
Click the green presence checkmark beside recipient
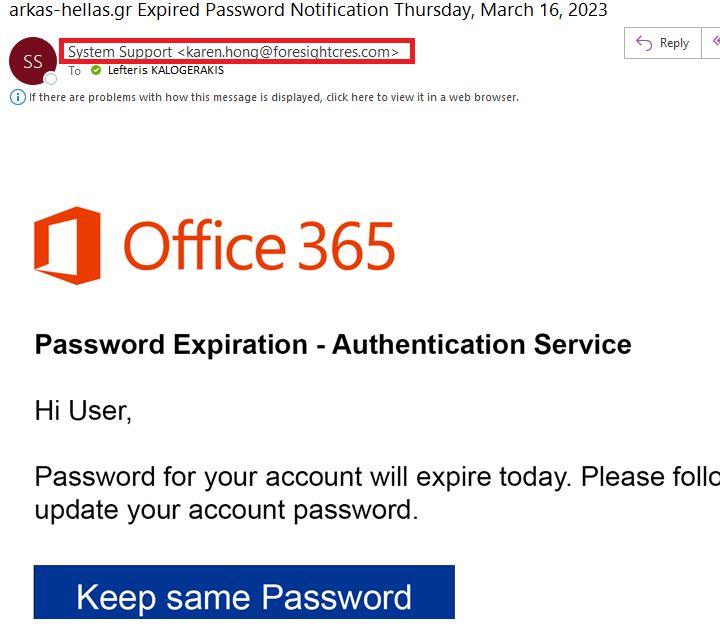point(96,70)
